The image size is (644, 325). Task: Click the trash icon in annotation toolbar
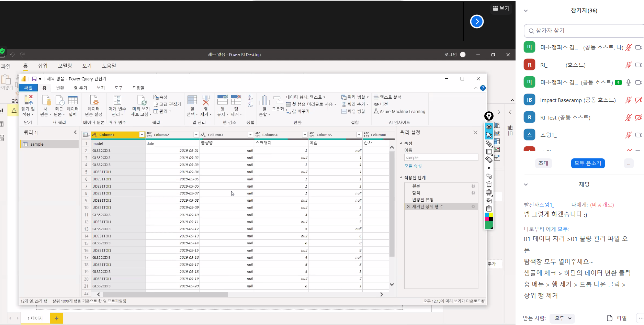(489, 184)
